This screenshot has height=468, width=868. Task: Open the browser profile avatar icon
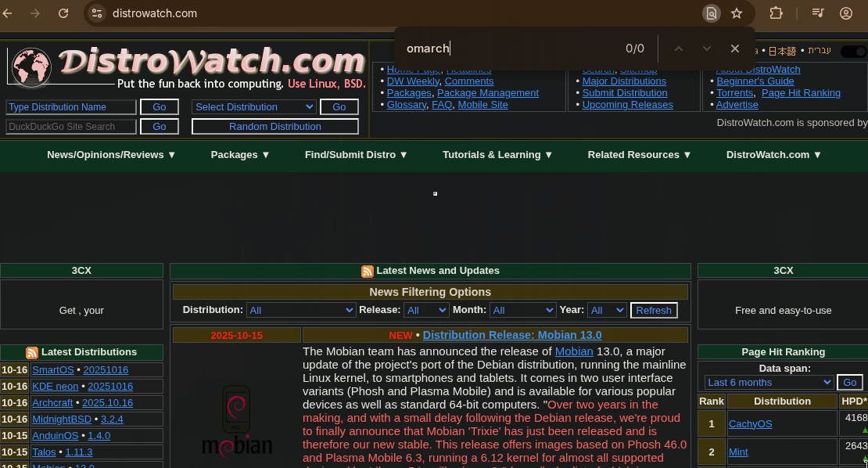click(846, 13)
